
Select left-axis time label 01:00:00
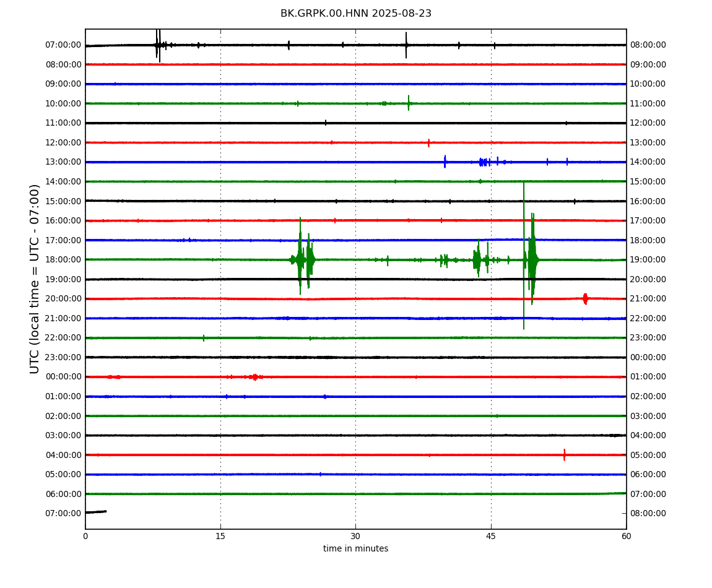pyautogui.click(x=64, y=396)
